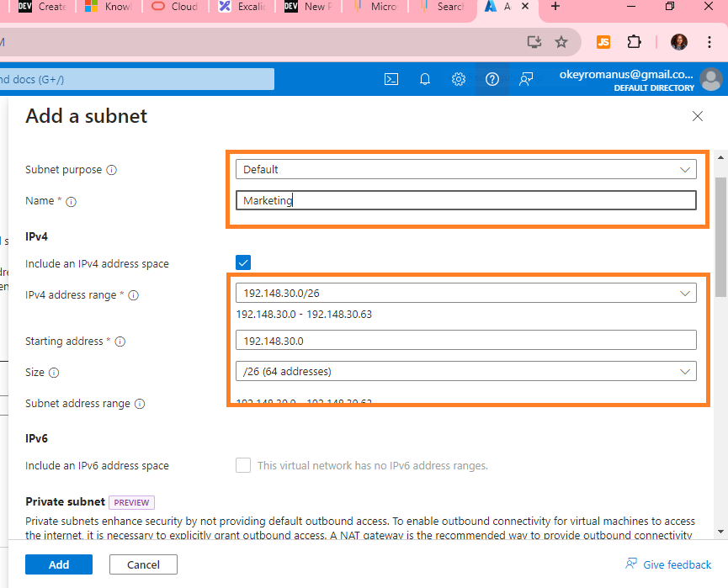The image size is (728, 588).
Task: Click the panel scrollbar thumb
Action: point(720,236)
